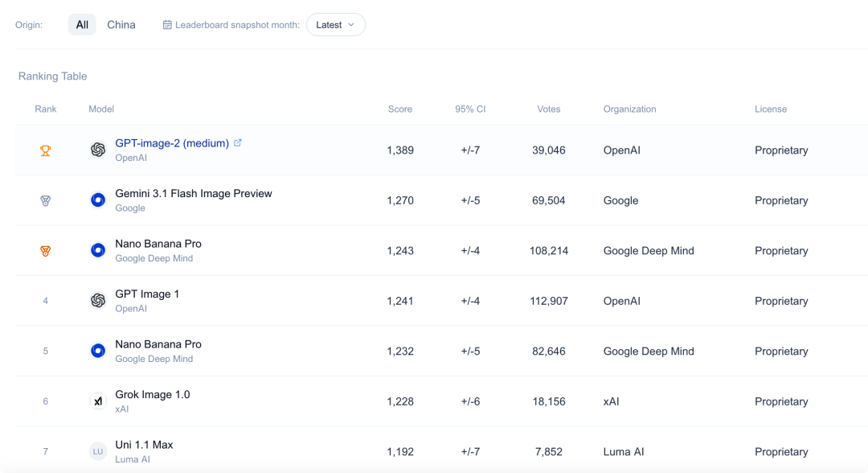Select the China origin filter
The height and width of the screenshot is (473, 868).
tap(121, 25)
